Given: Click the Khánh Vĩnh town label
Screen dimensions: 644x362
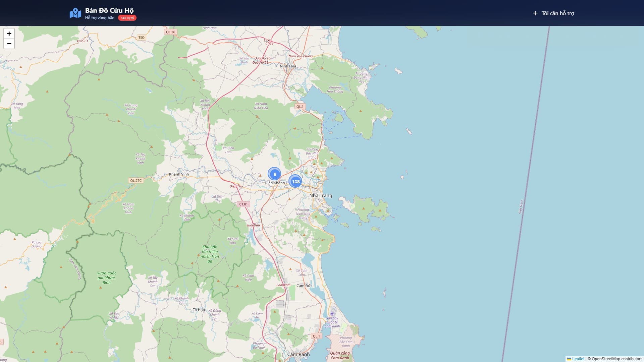Looking at the screenshot, I should 179,174.
